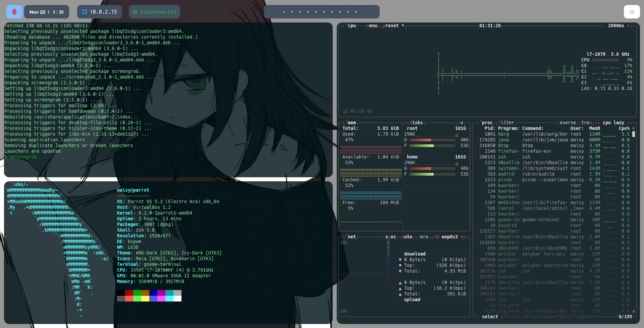This screenshot has height=328, width=644.
Task: Increase btop update interval with plus
Action: click(628, 26)
